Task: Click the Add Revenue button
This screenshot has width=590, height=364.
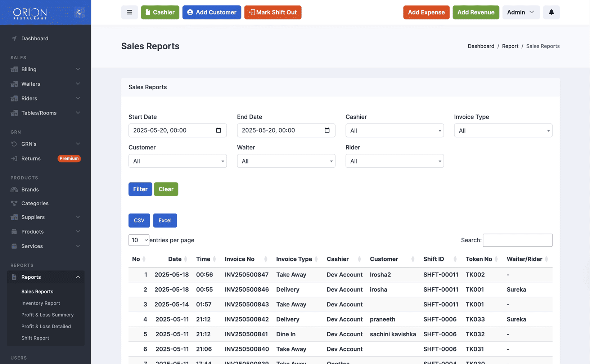Action: [x=476, y=12]
